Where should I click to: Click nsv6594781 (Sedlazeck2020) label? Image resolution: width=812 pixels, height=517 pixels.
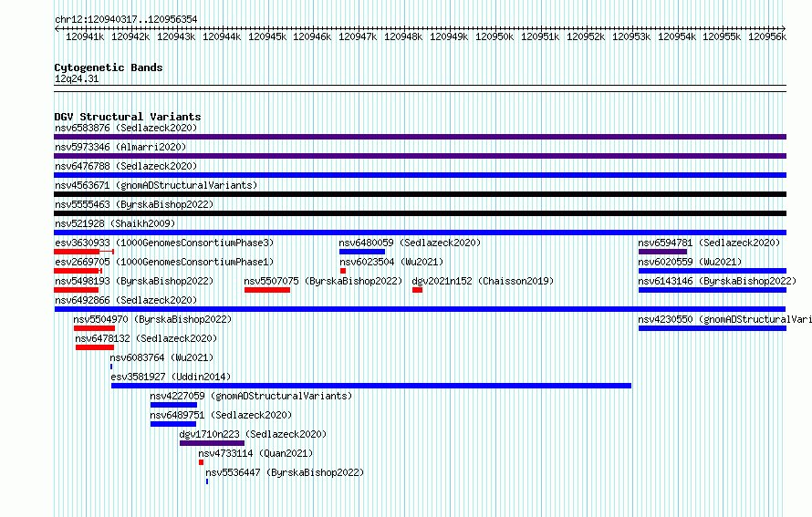tap(709, 243)
